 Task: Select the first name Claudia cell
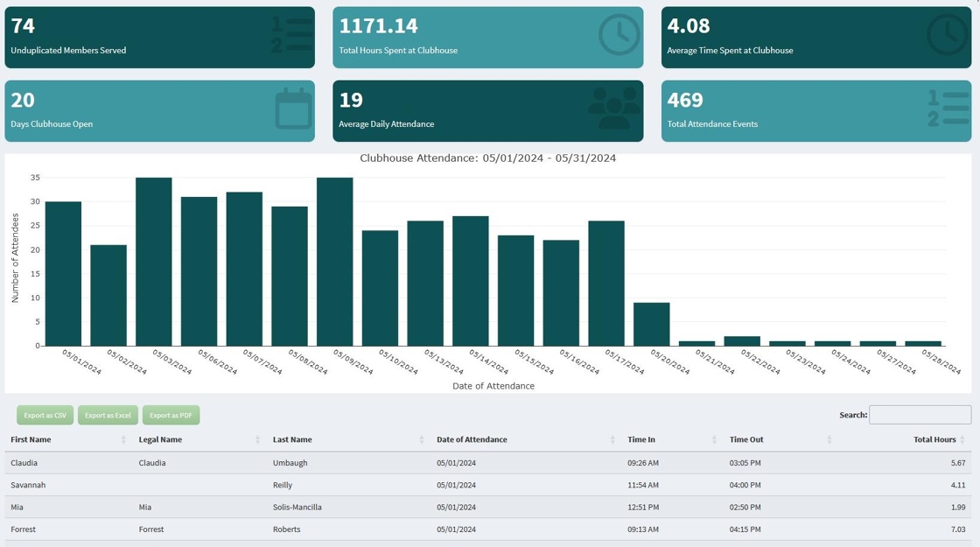point(24,463)
